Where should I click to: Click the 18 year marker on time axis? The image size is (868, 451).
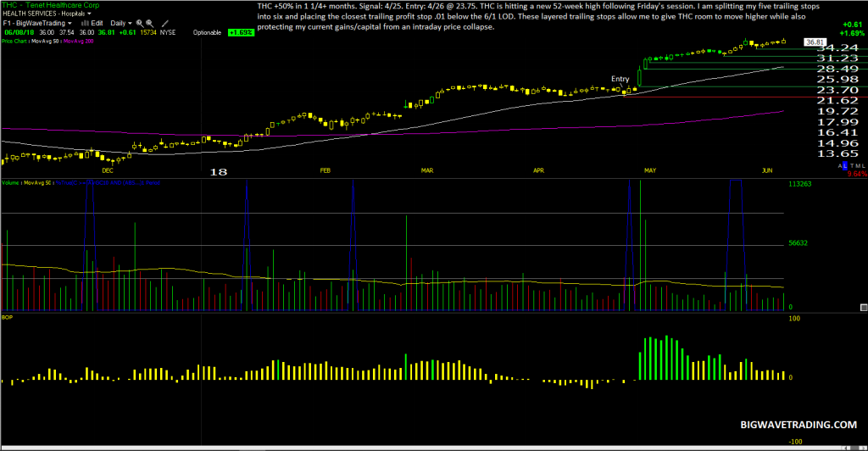click(219, 172)
